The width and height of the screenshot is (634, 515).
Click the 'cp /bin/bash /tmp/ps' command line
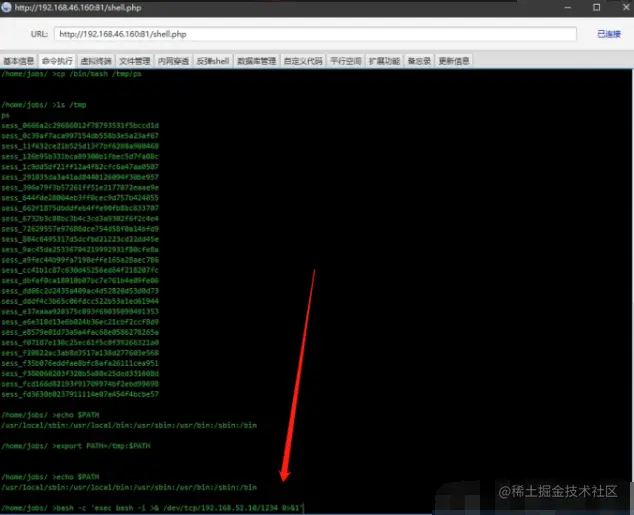tap(72, 74)
